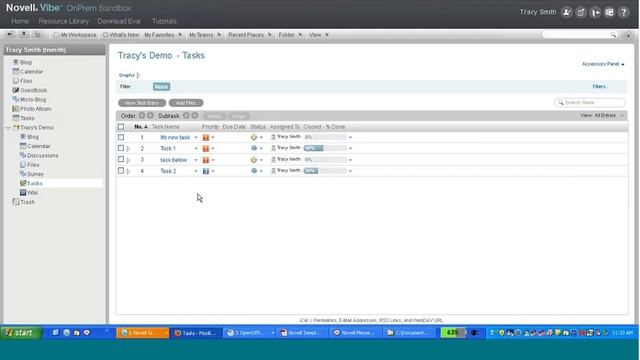The image size is (640, 360).
Task: Open the Folder menu
Action: [x=290, y=35]
